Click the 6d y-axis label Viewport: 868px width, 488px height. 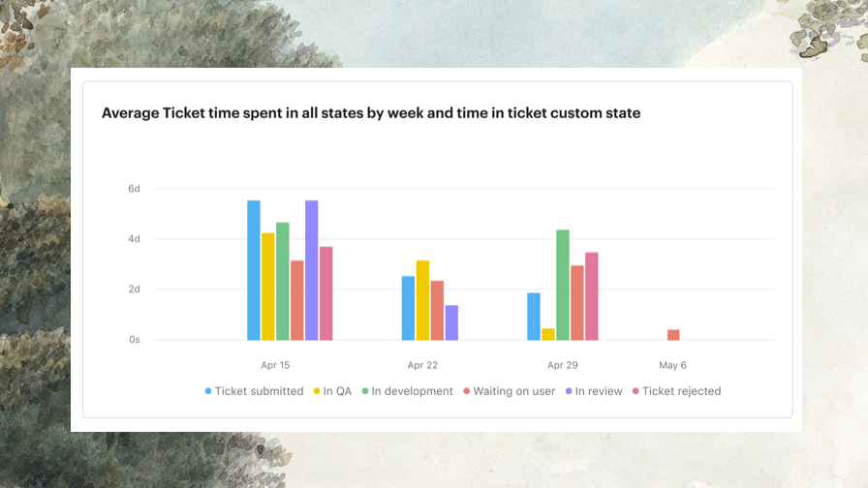pyautogui.click(x=135, y=189)
